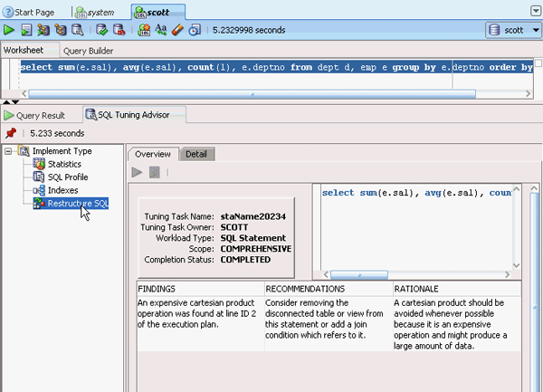
Task: Open the Start Page tab
Action: click(32, 10)
